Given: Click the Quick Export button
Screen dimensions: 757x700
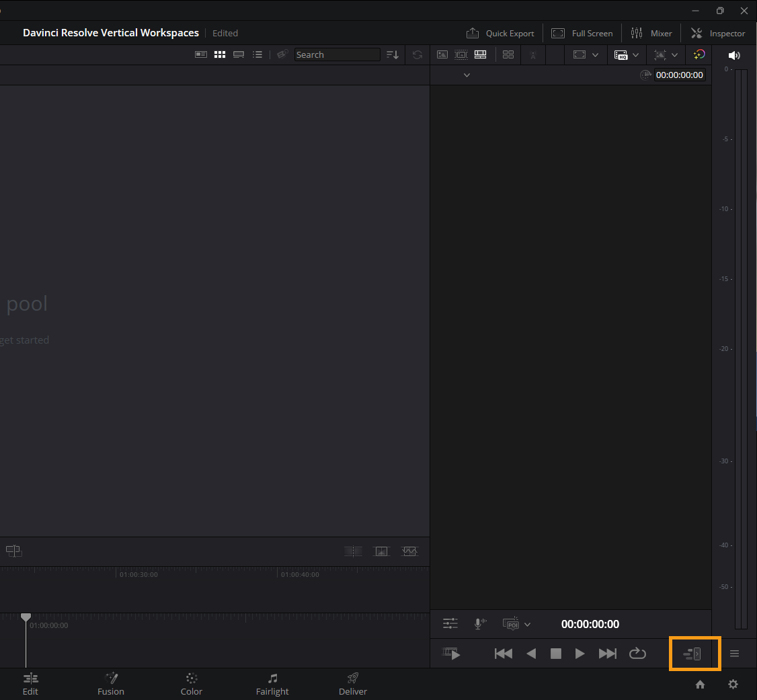Looking at the screenshot, I should [500, 34].
